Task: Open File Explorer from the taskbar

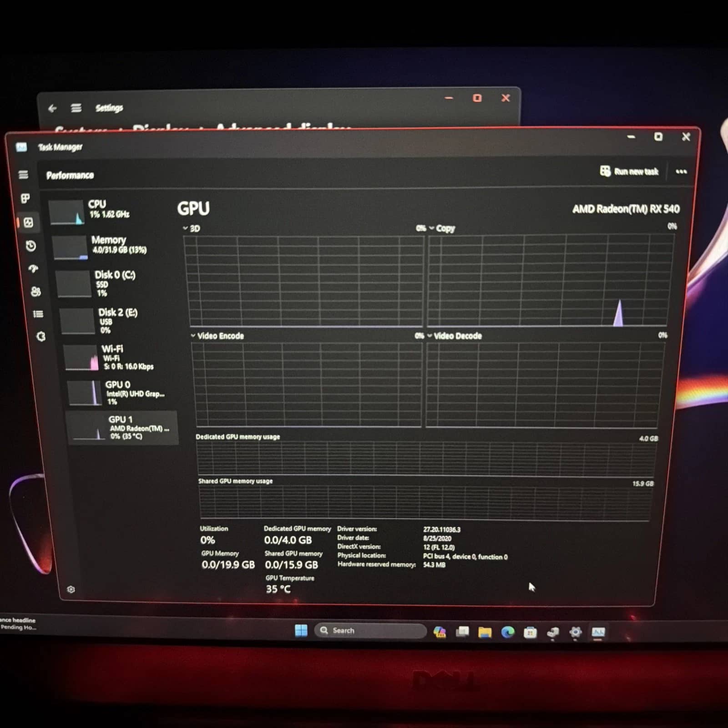Action: tap(485, 632)
